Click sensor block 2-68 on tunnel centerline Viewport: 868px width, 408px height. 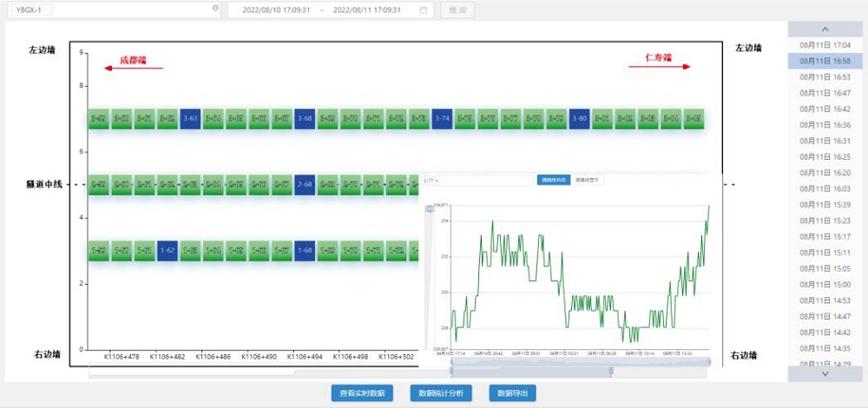tap(305, 184)
